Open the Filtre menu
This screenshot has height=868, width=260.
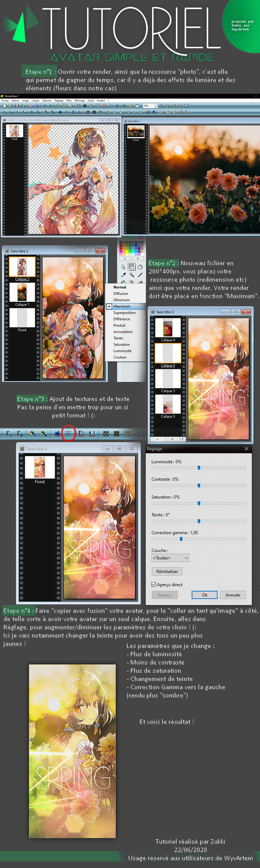point(69,100)
